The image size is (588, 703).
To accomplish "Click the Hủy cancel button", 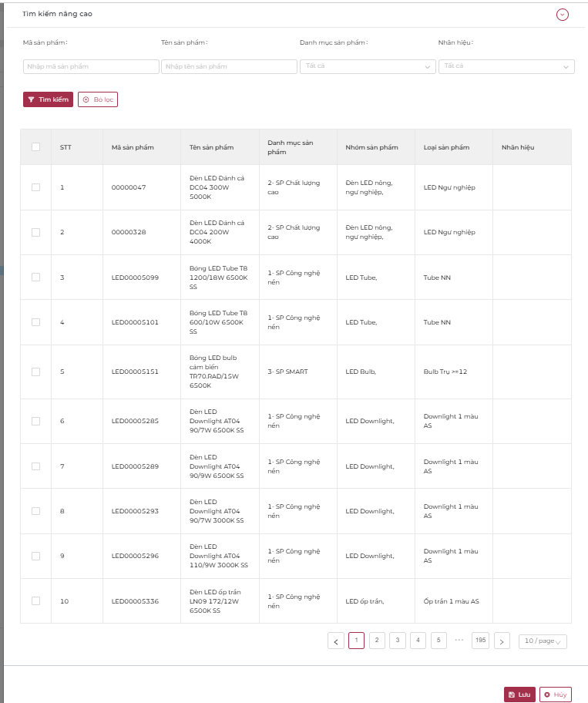I will pos(556,695).
